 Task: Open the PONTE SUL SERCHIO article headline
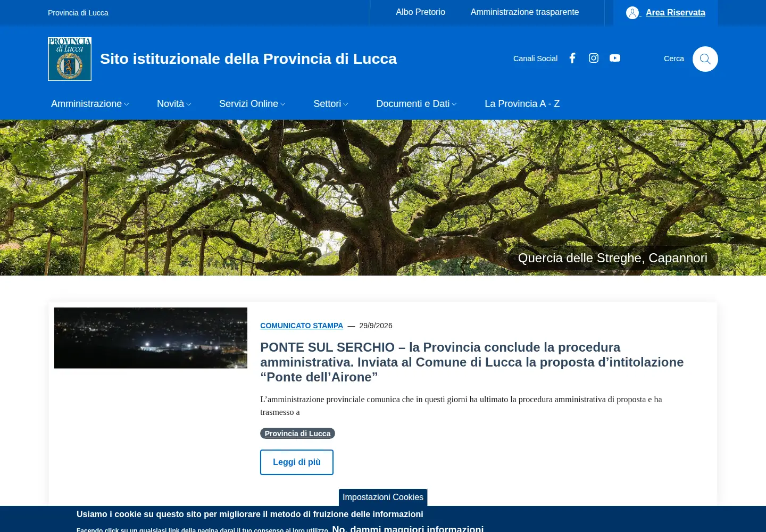pyautogui.click(x=472, y=362)
